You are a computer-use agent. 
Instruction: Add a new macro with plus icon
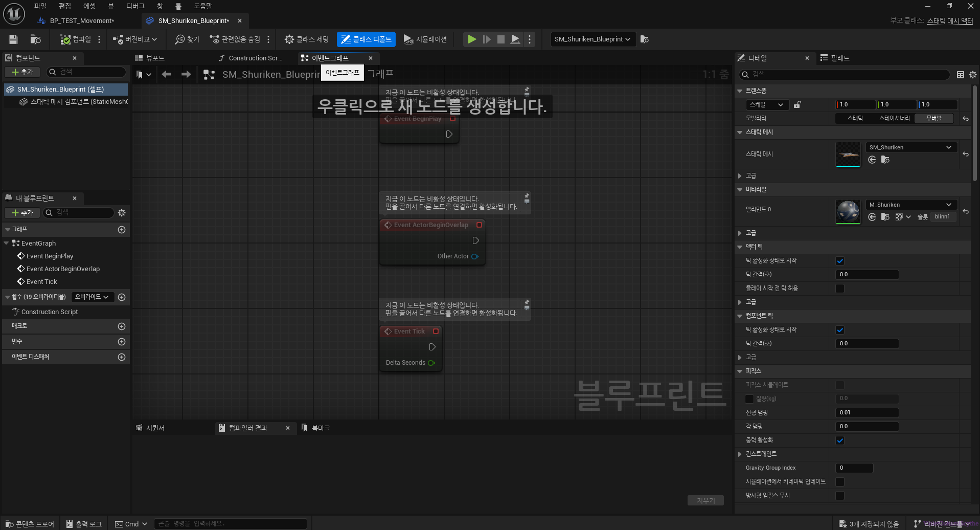pos(122,326)
